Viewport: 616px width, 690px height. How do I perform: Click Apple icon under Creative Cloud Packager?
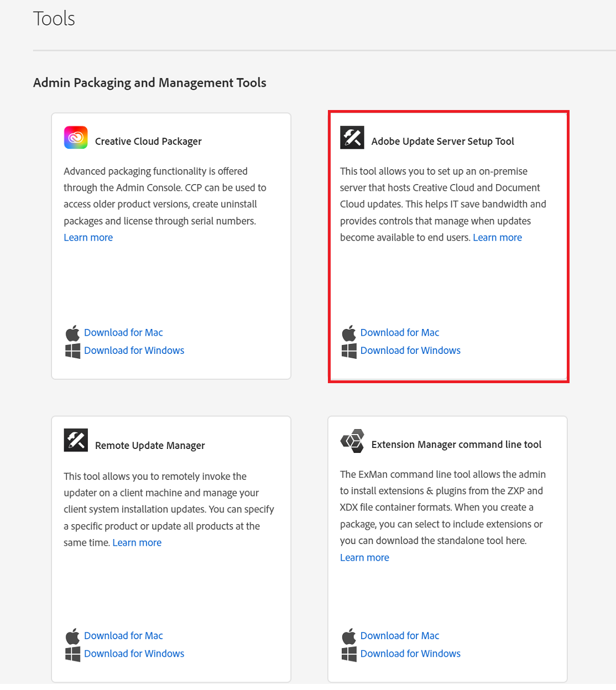[72, 333]
